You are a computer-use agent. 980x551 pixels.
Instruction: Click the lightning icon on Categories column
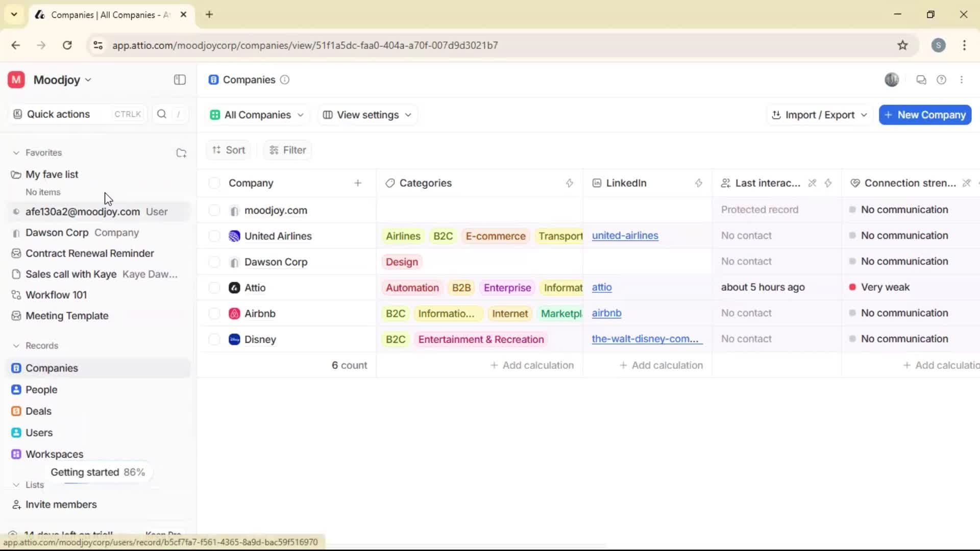pos(570,183)
